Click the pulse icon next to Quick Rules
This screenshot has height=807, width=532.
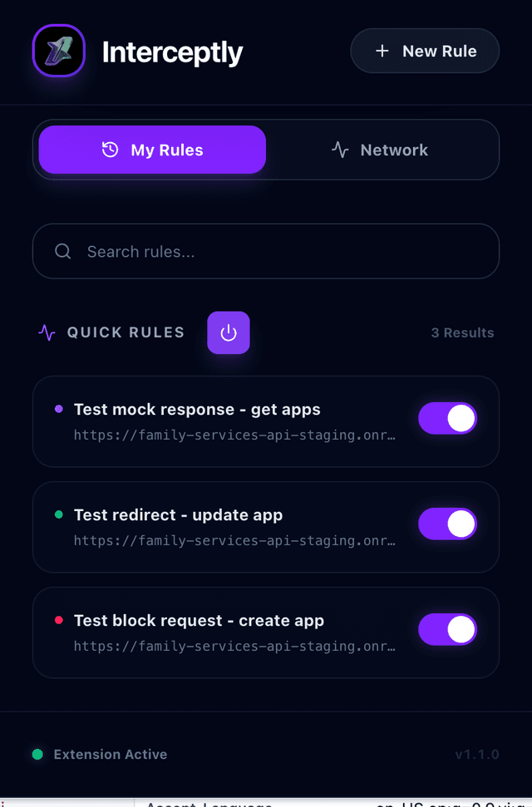click(x=47, y=332)
